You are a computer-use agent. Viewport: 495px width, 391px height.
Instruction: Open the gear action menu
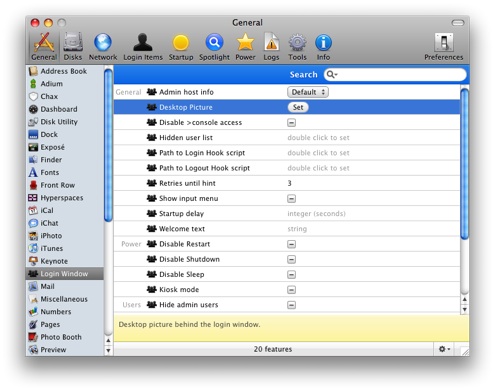pyautogui.click(x=444, y=349)
